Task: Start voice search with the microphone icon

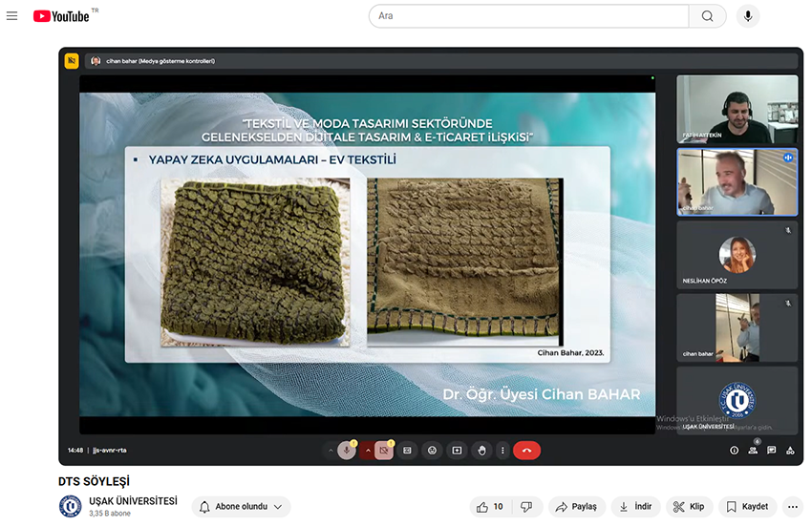Action: pos(748,16)
